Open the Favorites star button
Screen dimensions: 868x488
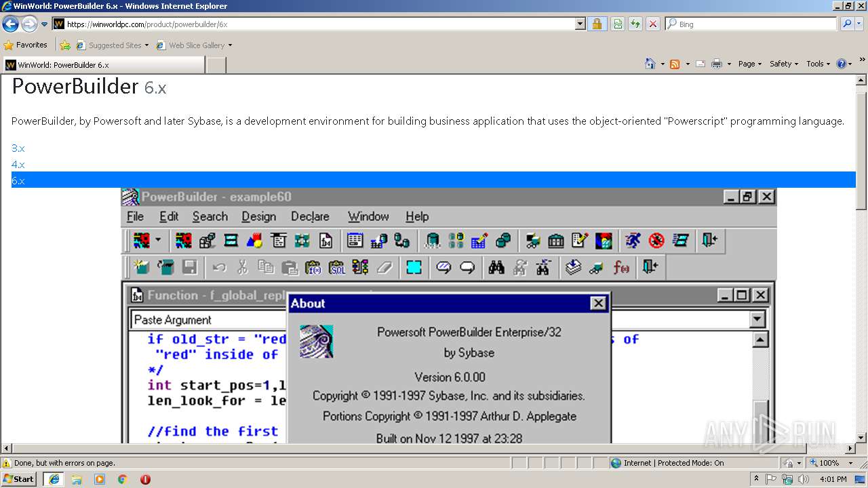click(26, 45)
